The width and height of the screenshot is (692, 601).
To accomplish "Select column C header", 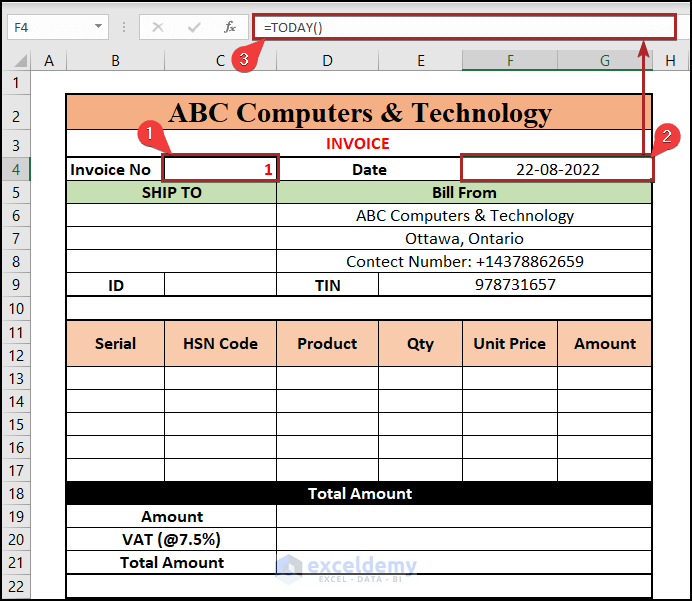I will pos(220,60).
